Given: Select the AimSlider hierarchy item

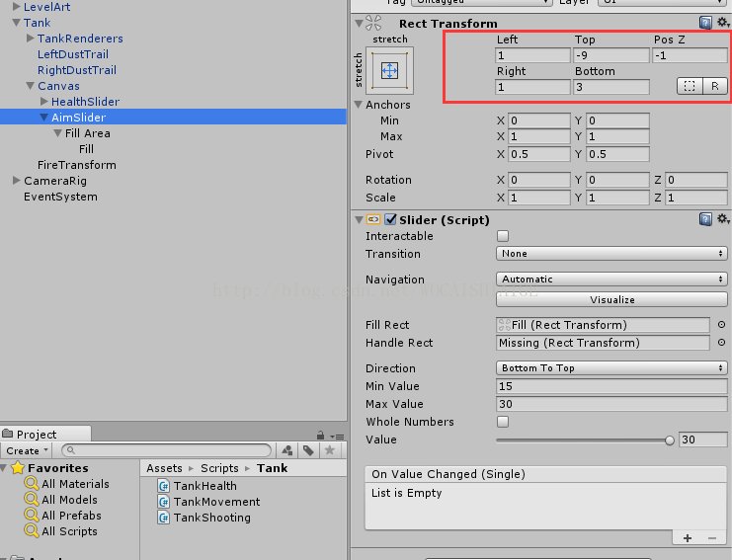Looking at the screenshot, I should (173, 118).
